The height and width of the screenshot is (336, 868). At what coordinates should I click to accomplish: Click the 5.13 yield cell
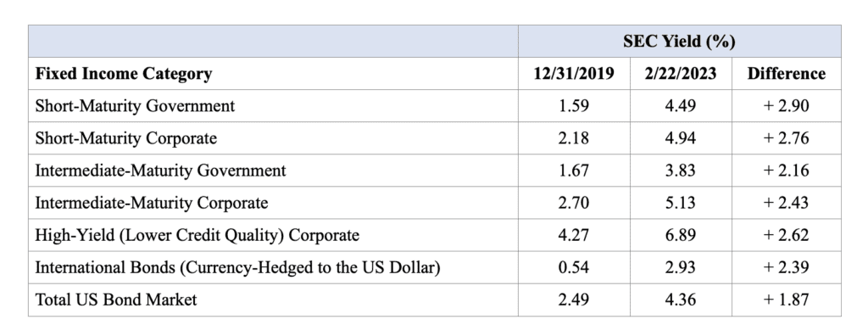[x=681, y=203]
